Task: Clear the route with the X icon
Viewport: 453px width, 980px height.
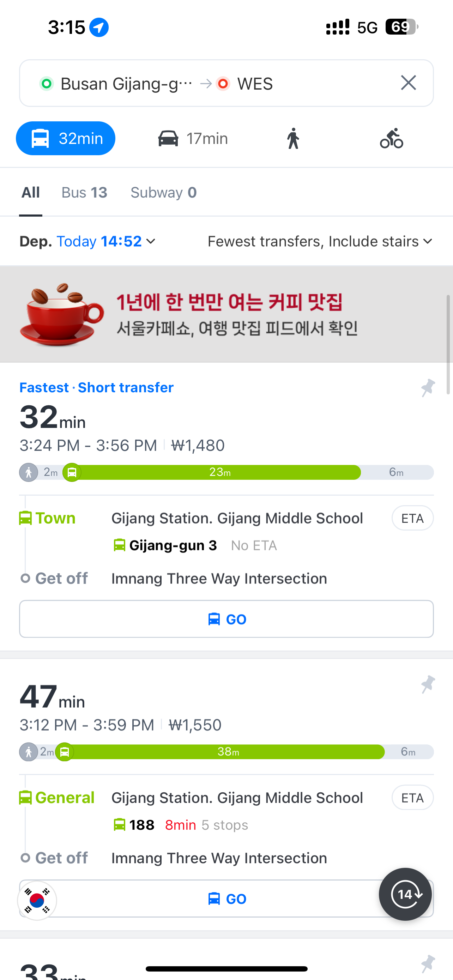Action: (408, 83)
